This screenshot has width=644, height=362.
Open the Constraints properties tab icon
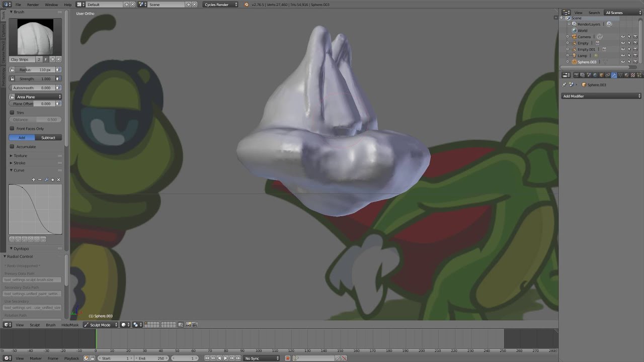point(607,75)
